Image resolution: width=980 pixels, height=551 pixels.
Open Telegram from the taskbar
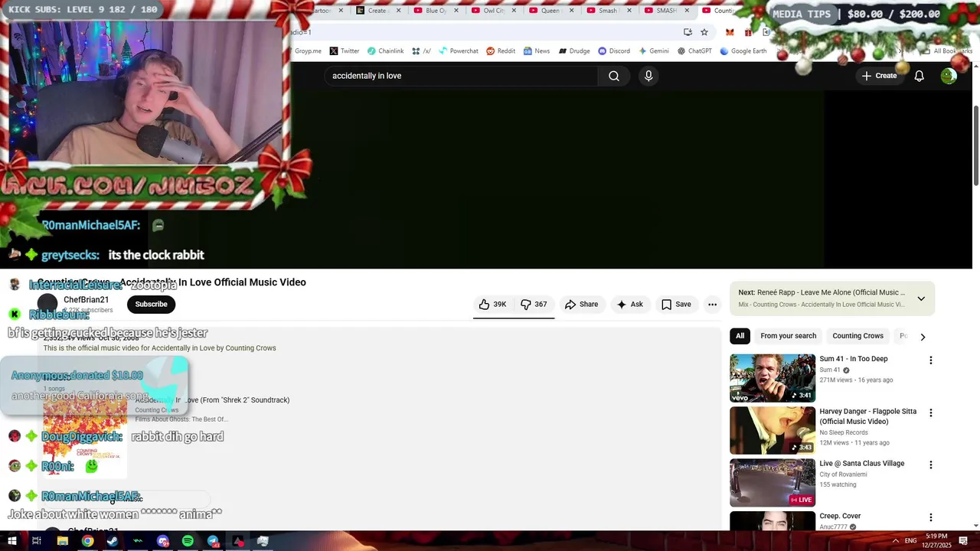pyautogui.click(x=213, y=541)
